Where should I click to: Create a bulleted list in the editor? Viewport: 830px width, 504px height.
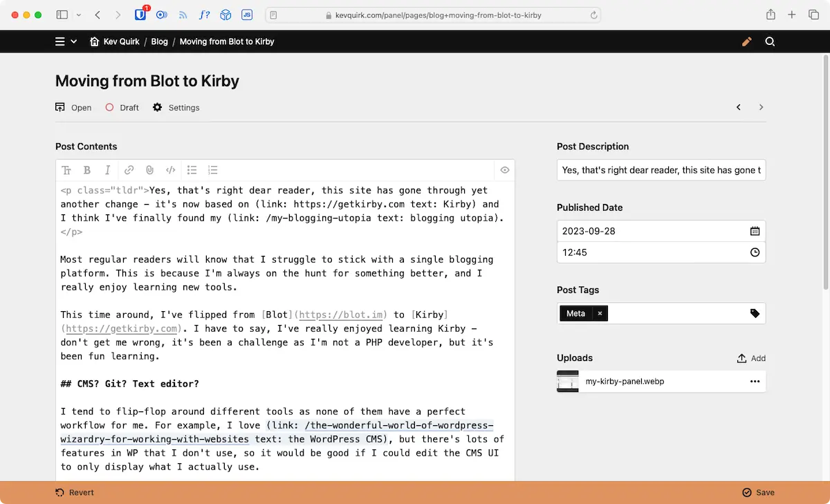coord(192,170)
